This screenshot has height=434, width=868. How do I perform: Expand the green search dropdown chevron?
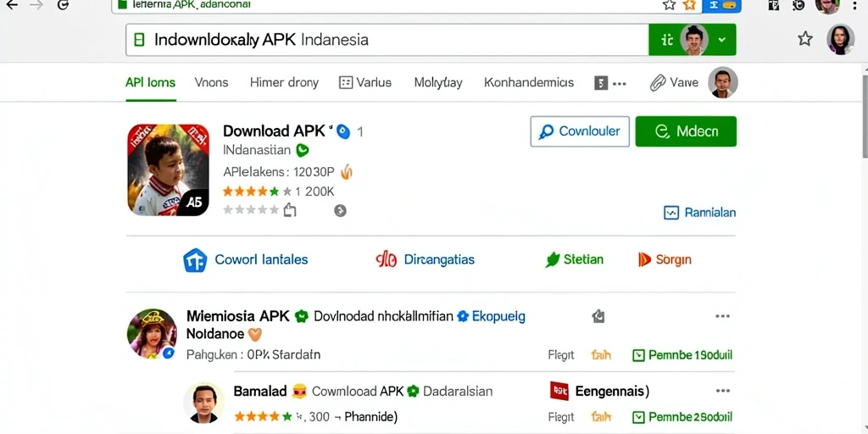click(721, 40)
